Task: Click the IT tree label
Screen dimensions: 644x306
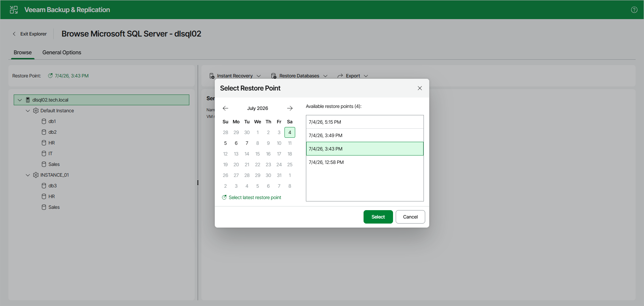Action: click(x=51, y=154)
